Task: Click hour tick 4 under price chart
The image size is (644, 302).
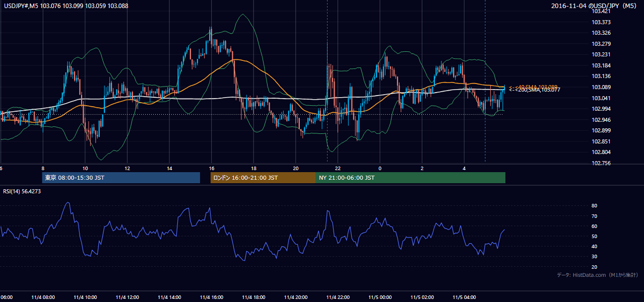Action: coord(464,169)
